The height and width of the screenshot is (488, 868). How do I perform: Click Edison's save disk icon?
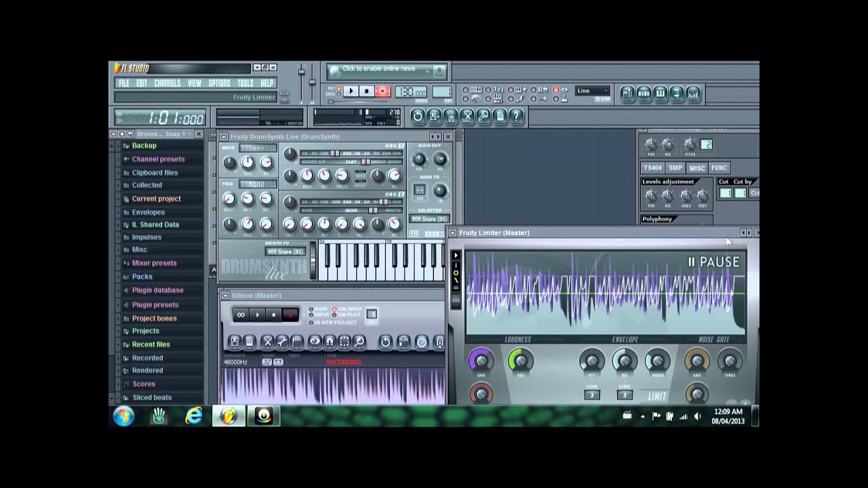click(235, 342)
